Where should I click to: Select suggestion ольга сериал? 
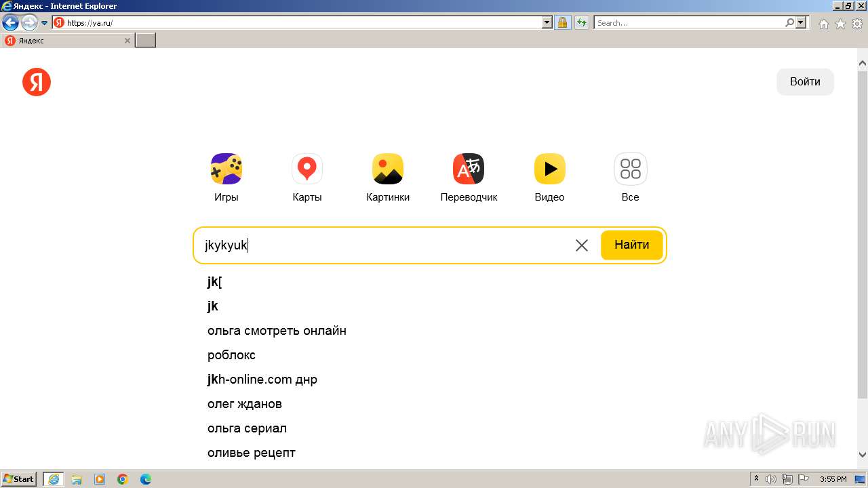pos(247,428)
